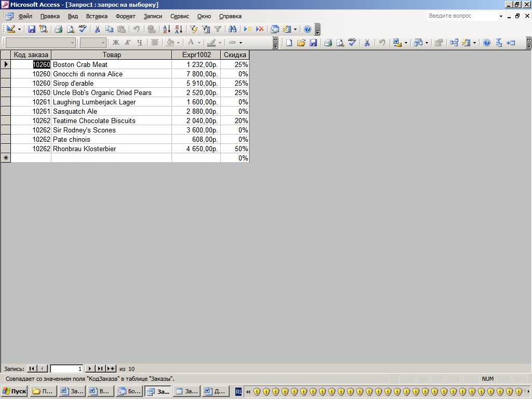Expand the line color pencil dropdown arrow

click(220, 43)
